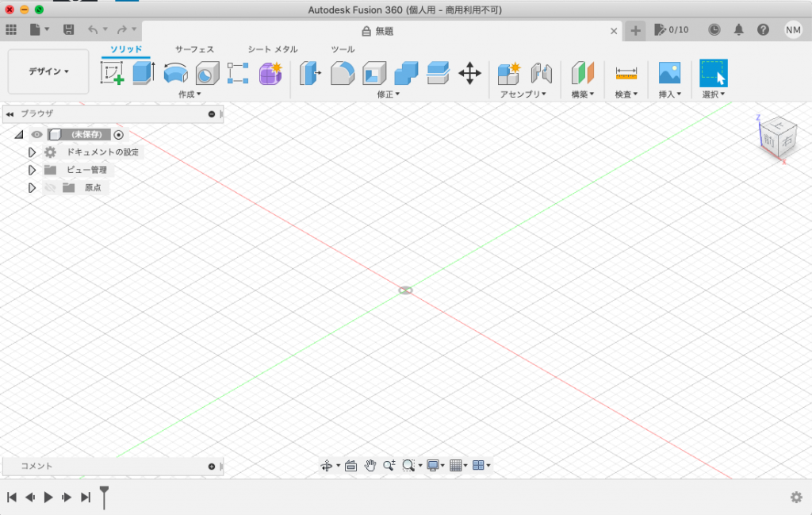Click the Fillet tool icon
This screenshot has width=812, height=515.
pos(343,74)
